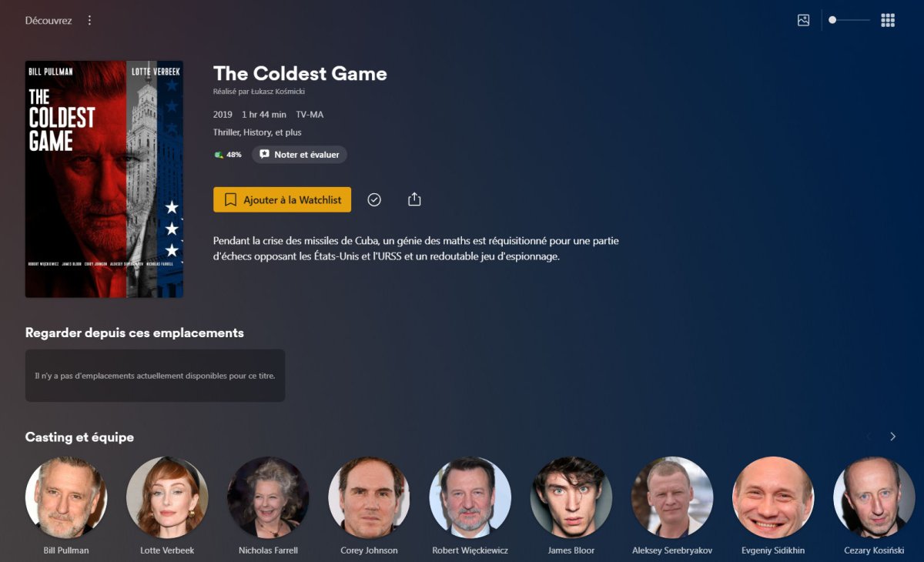Viewport: 924px width, 562px height.
Task: Click the background image toggle icon
Action: tap(803, 21)
